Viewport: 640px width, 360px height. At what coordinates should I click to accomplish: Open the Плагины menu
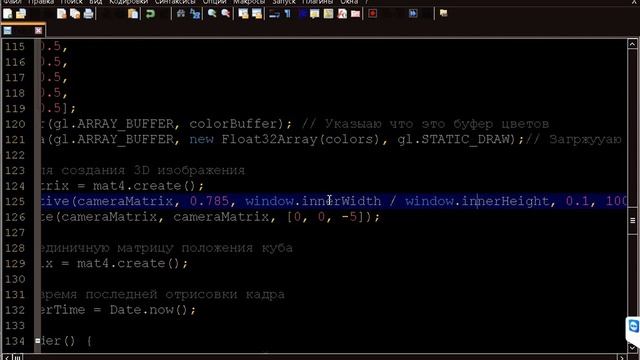(318, 2)
